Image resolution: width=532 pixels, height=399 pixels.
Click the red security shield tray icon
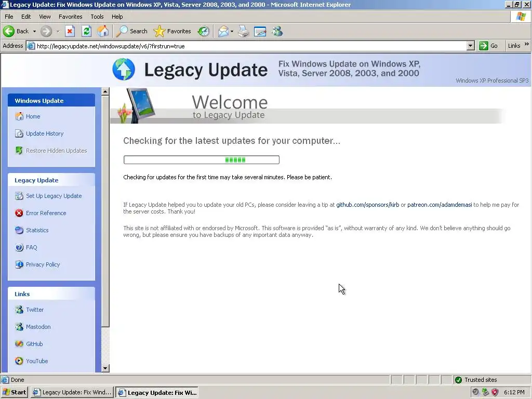(x=495, y=392)
